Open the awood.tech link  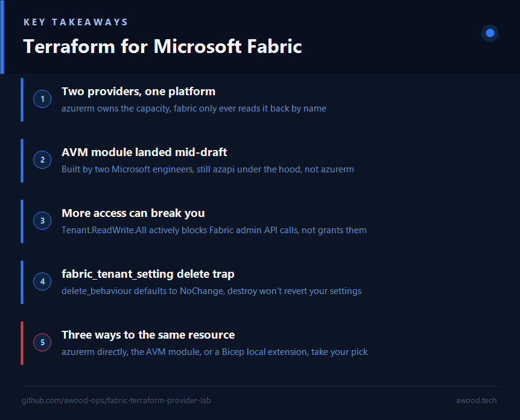tap(476, 401)
